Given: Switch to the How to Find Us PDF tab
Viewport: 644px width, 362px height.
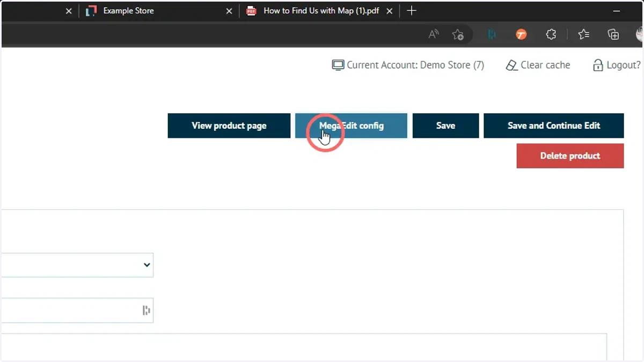Looking at the screenshot, I should [320, 11].
